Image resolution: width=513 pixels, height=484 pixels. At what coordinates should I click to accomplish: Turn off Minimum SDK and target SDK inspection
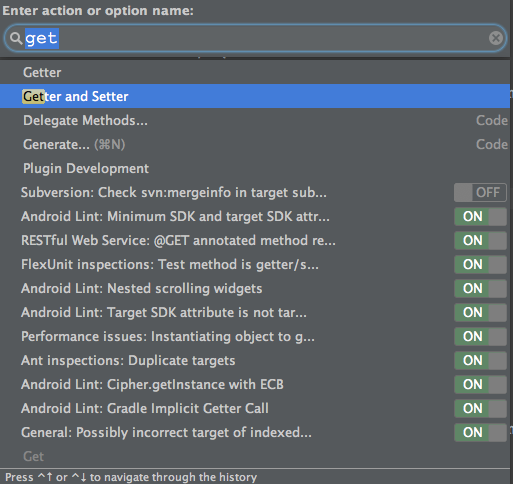pyautogui.click(x=480, y=216)
